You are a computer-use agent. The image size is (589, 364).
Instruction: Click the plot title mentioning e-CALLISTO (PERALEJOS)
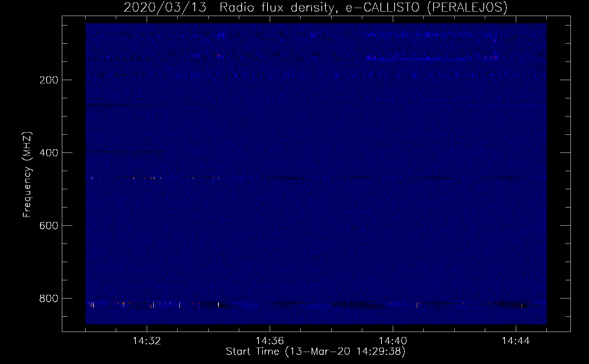point(316,7)
